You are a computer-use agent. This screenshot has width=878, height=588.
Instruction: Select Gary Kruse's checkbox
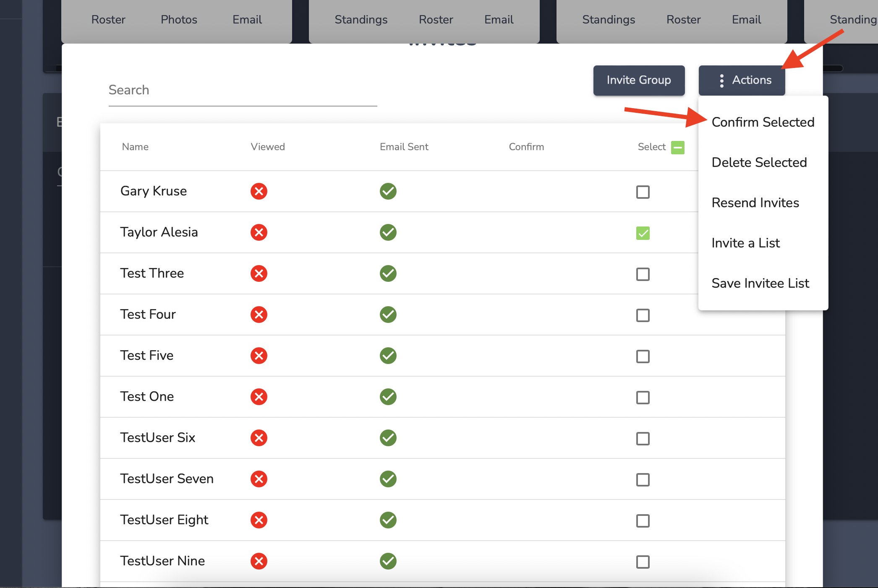tap(643, 192)
